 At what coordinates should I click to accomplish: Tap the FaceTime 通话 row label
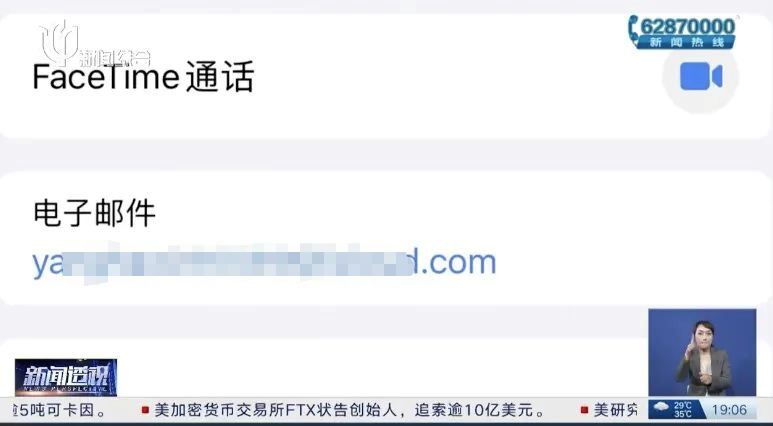143,77
